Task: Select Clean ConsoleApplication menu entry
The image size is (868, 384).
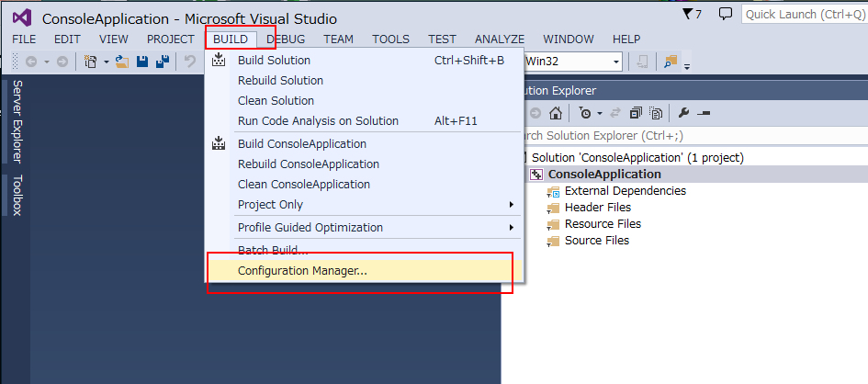Action: pos(366,185)
